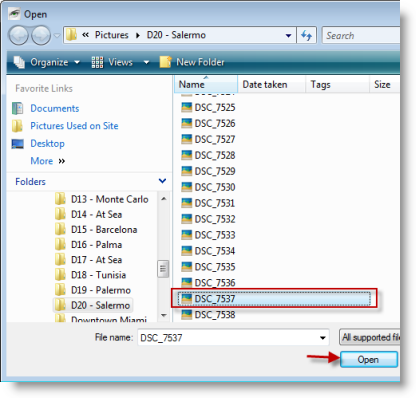Show More favorite links
Viewport: 416px width, 398px height.
tap(48, 161)
